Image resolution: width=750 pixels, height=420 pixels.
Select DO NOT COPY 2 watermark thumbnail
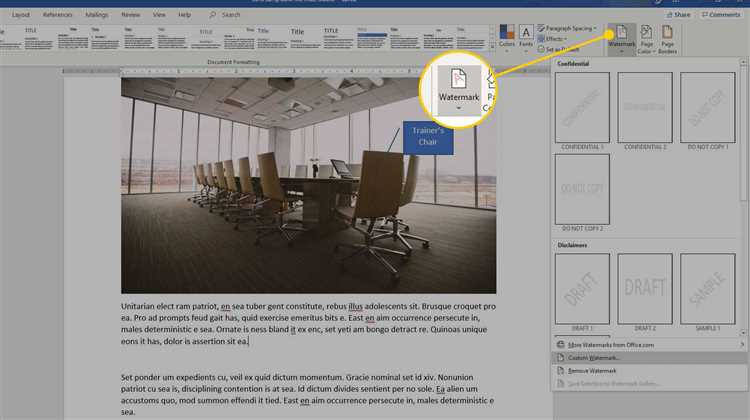tap(582, 189)
